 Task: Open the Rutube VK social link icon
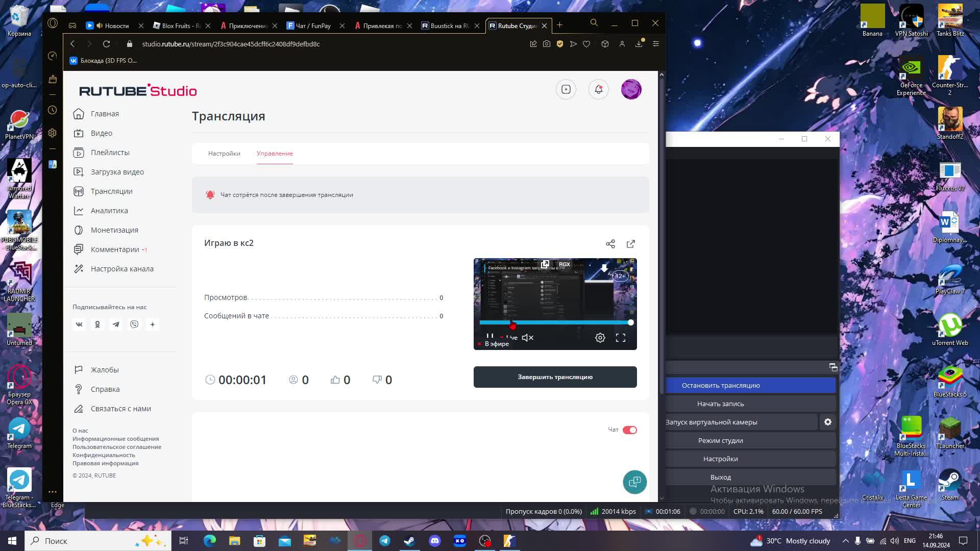tap(79, 324)
